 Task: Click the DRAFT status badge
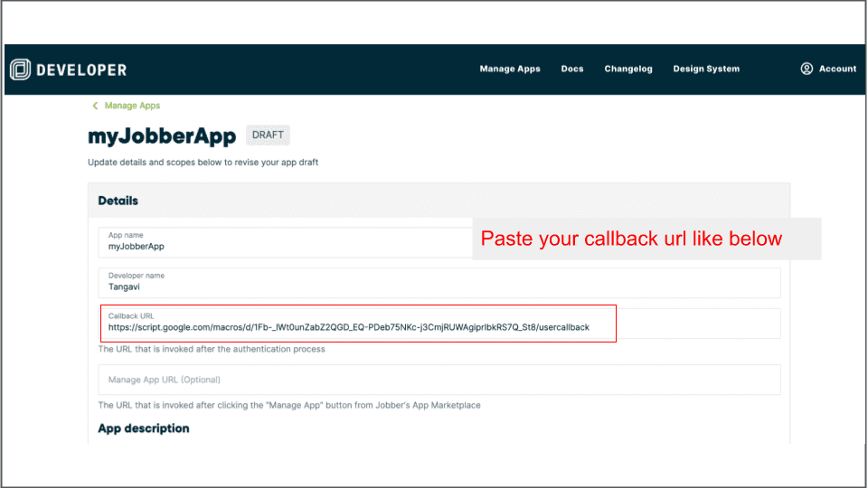268,136
